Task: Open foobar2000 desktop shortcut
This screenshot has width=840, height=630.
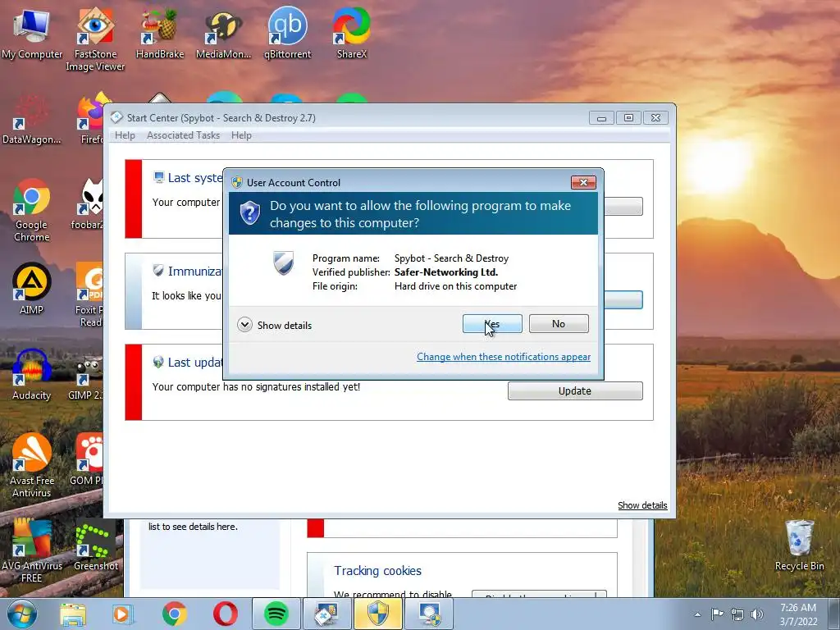Action: (x=89, y=204)
